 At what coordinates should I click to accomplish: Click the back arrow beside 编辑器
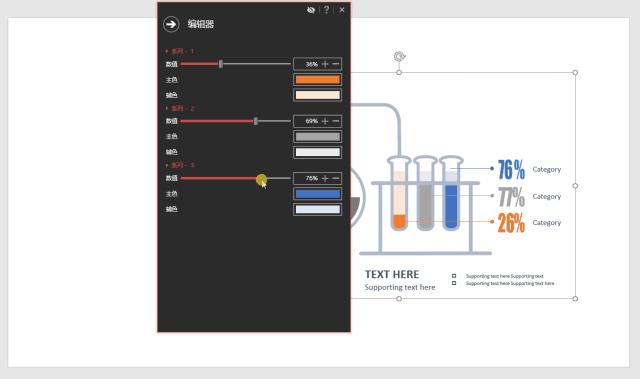click(x=171, y=24)
